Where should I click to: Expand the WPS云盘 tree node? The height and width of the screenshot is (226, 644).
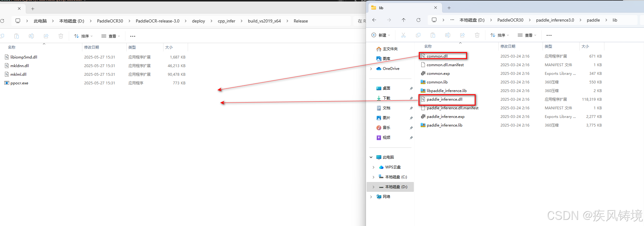pos(374,167)
